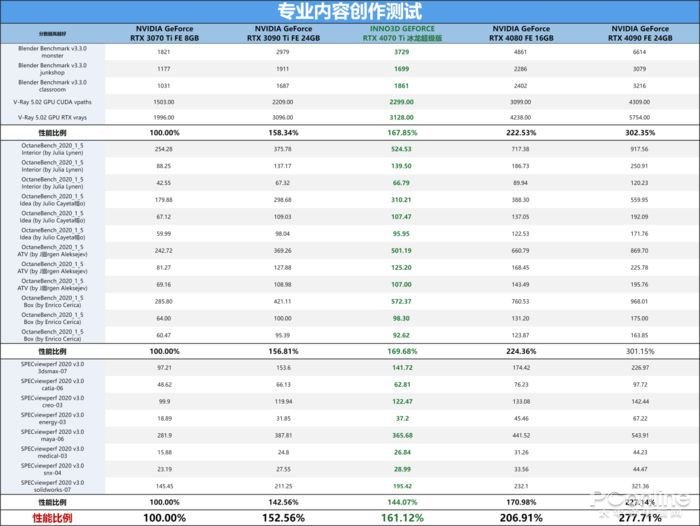Select the cell value 869.70
The width and height of the screenshot is (700, 526).
click(x=639, y=251)
